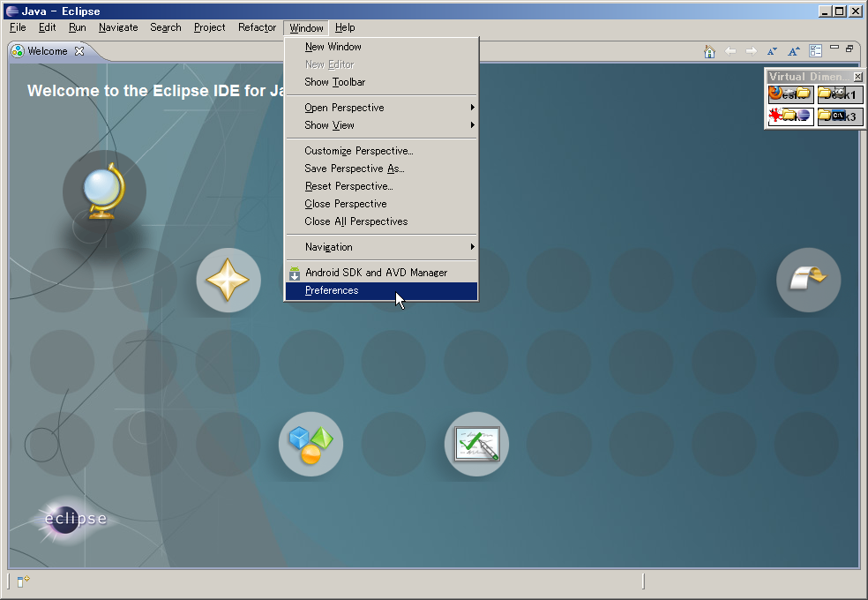
Task: Navigate forward with the right arrow icon
Action: click(x=752, y=51)
